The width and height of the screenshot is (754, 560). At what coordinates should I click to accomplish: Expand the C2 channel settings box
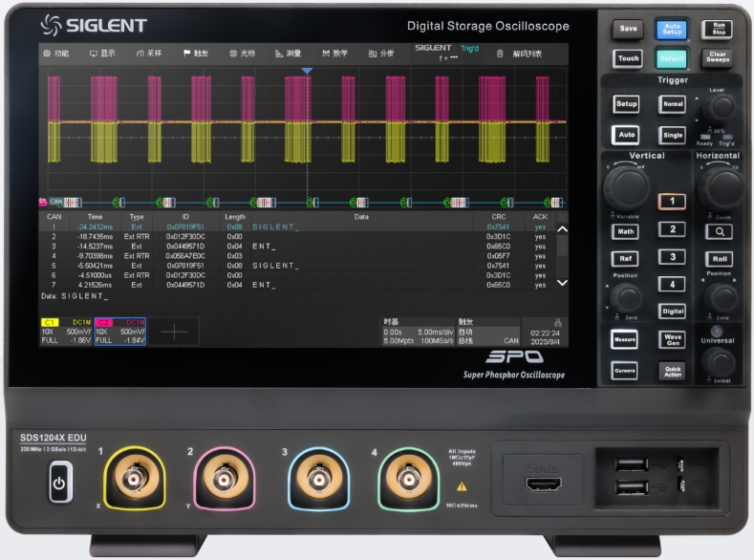(119, 331)
